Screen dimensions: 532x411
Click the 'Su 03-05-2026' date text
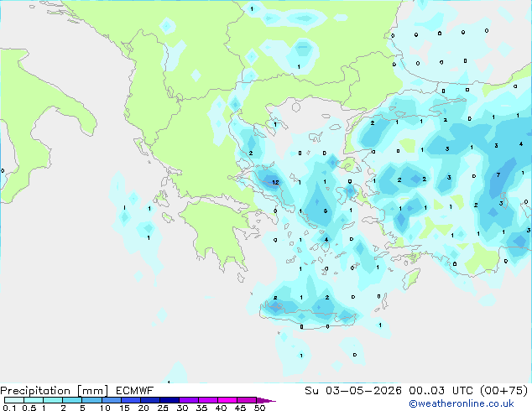pos(353,391)
